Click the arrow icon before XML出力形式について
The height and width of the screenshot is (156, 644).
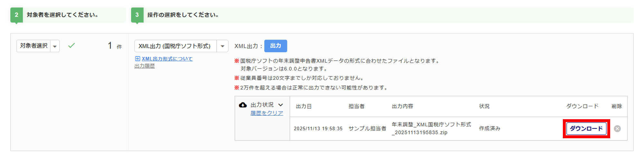click(x=137, y=59)
